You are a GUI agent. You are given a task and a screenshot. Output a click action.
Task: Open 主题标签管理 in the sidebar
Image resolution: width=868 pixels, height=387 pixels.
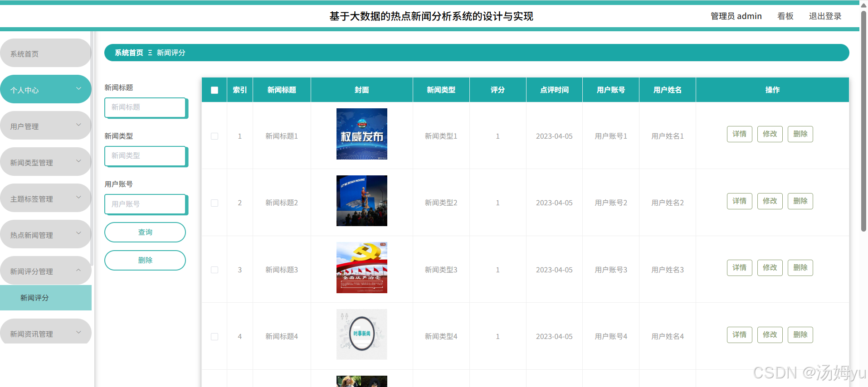45,198
